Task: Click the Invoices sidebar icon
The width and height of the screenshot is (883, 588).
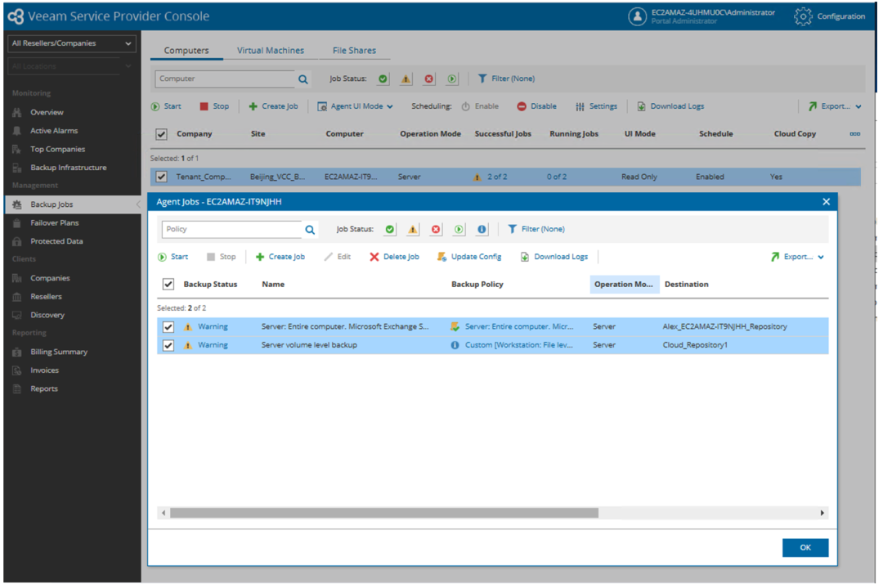Action: (17, 370)
